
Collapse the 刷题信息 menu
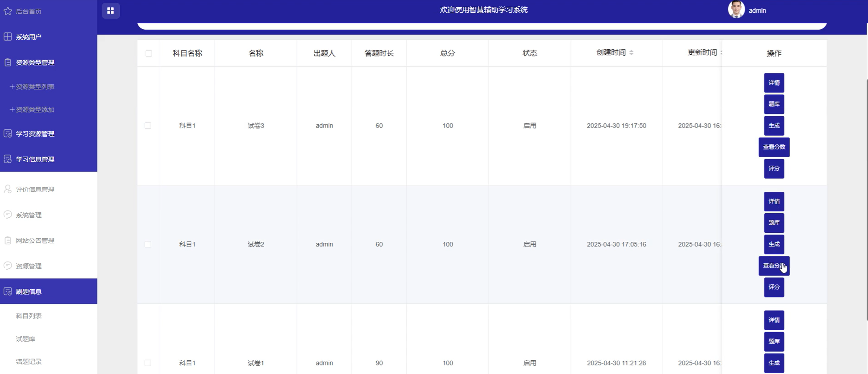pos(48,291)
